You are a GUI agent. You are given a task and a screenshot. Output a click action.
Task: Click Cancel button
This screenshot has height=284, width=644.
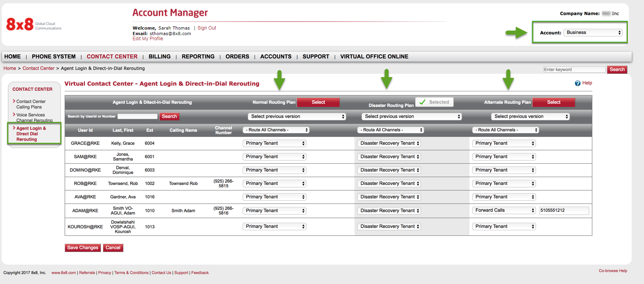(113, 248)
